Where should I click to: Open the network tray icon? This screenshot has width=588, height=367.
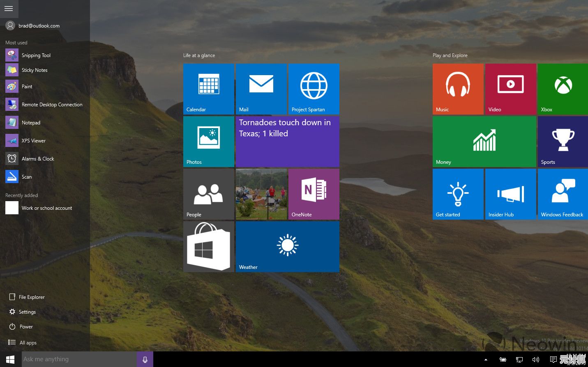[x=519, y=360]
